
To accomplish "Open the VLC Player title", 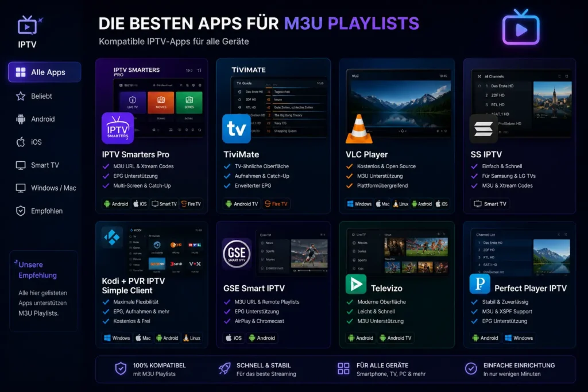I will [367, 154].
